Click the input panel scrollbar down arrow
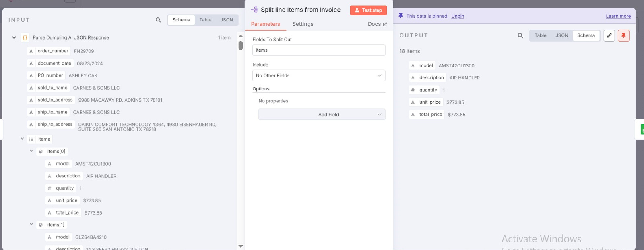 241,246
